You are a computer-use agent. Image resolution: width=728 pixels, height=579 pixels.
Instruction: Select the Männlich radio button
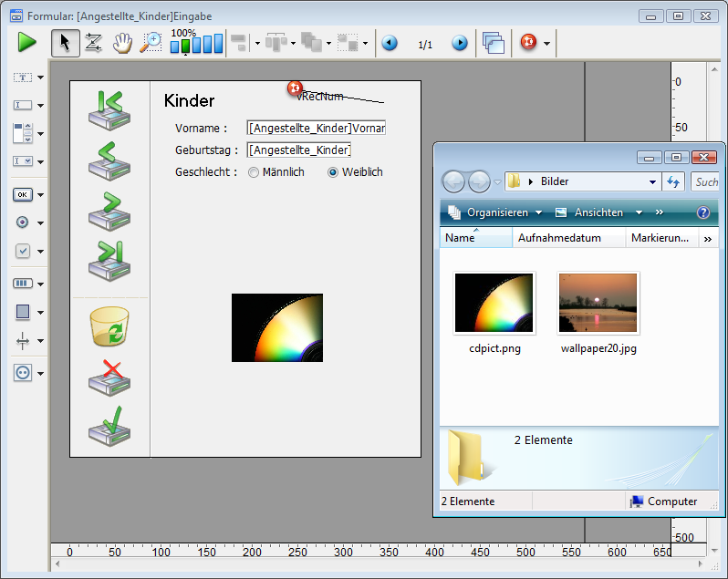pos(254,172)
